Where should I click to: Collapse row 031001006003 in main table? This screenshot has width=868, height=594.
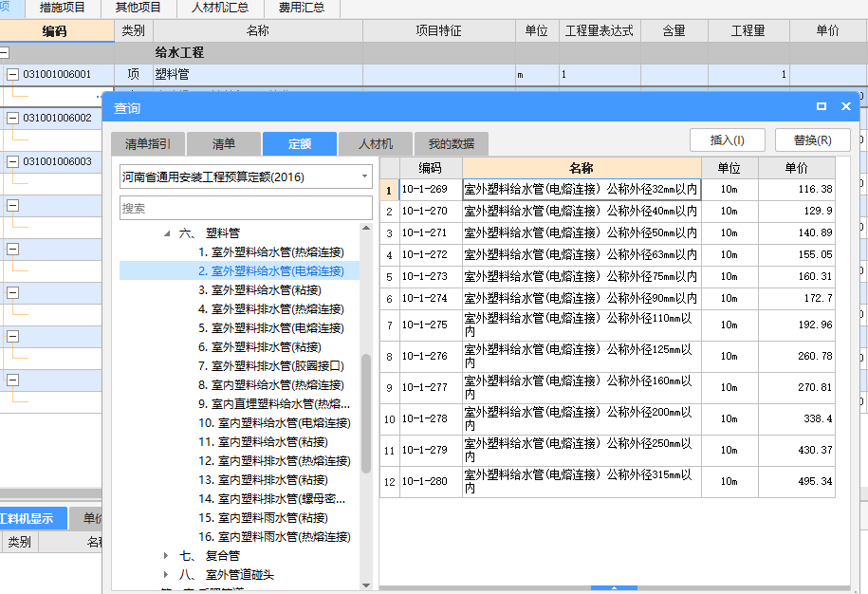click(x=12, y=161)
